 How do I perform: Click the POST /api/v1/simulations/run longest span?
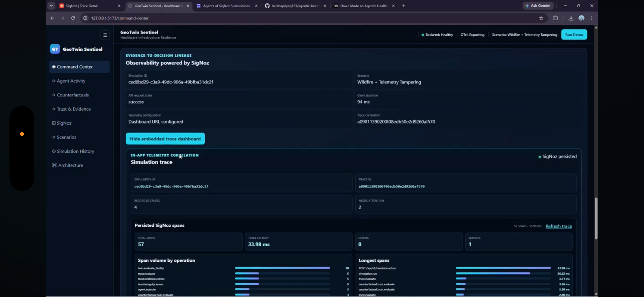point(464,268)
